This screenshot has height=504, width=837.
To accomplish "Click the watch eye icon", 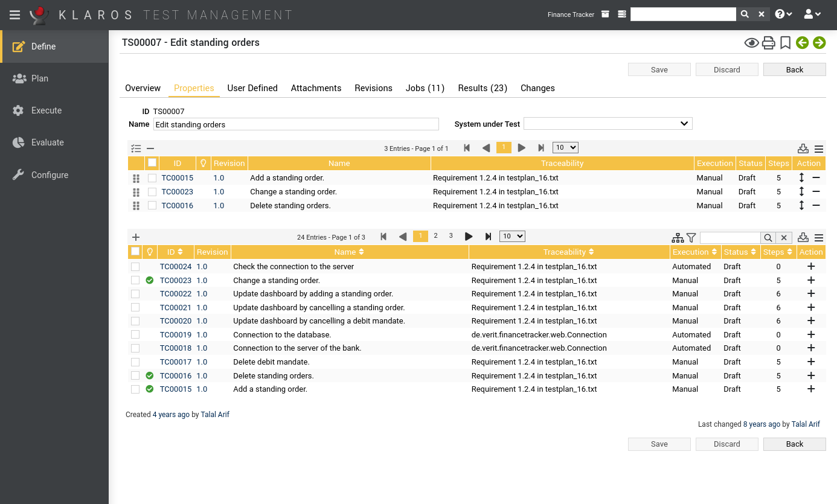I will point(751,43).
